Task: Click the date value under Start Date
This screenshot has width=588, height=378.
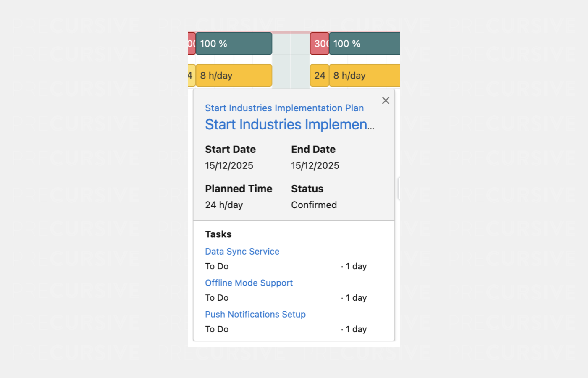Action: [229, 165]
